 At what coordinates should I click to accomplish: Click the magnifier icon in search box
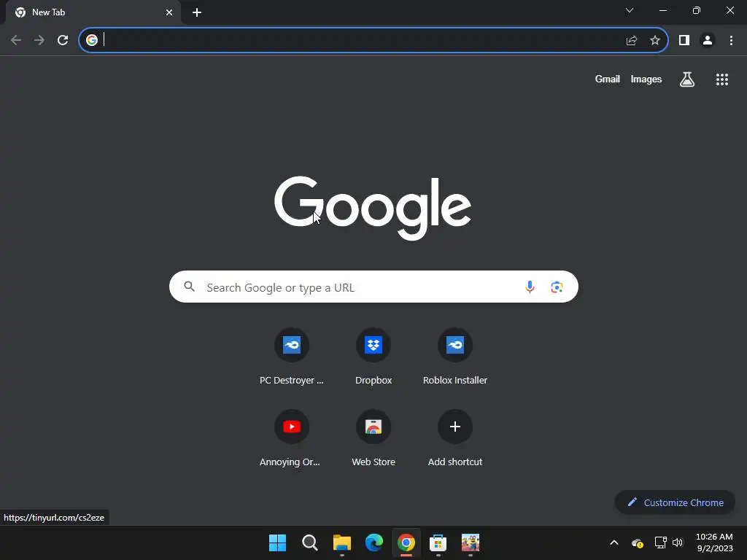pos(189,287)
